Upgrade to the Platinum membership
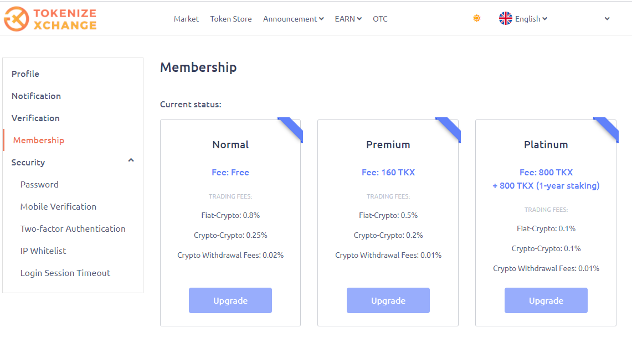The image size is (632, 364). click(x=546, y=300)
